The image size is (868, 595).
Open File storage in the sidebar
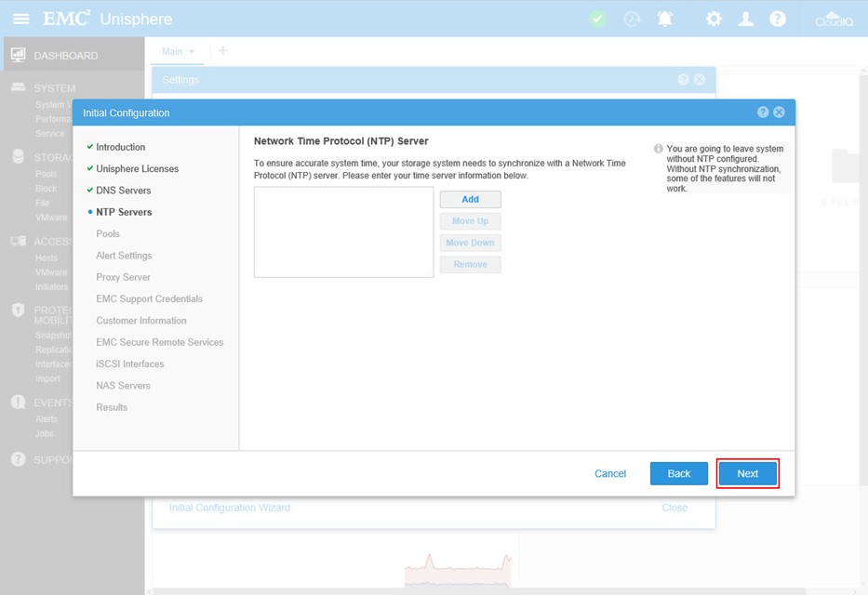tap(42, 203)
